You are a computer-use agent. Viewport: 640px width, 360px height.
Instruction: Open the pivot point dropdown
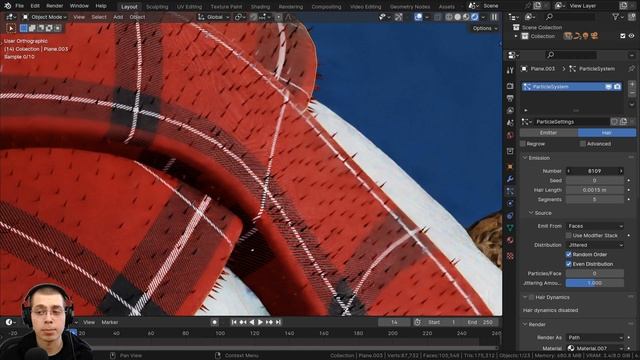pos(239,17)
